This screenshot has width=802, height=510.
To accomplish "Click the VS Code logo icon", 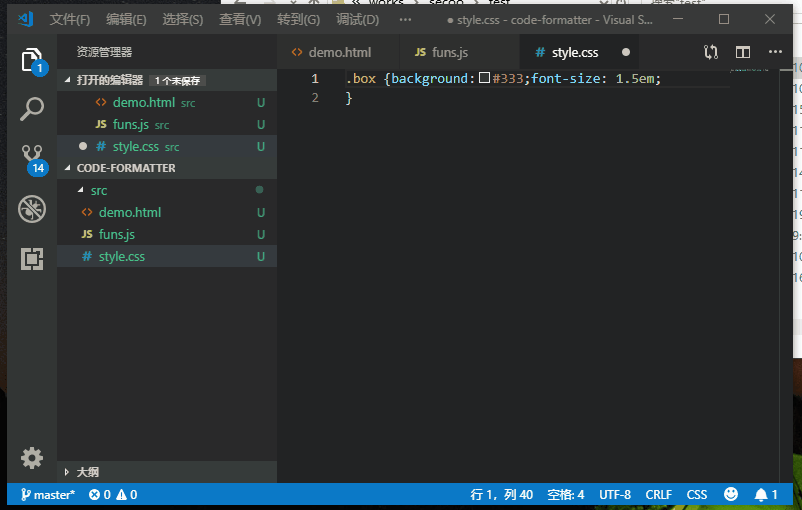I will pyautogui.click(x=26, y=19).
